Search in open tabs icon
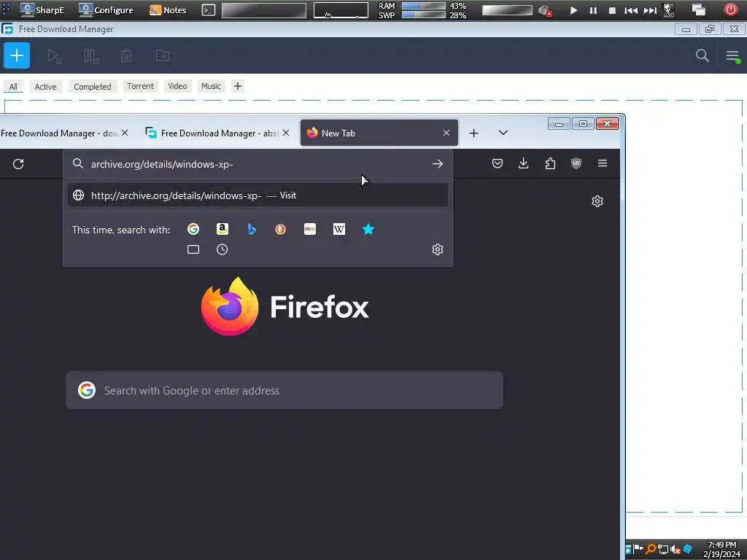This screenshot has height=560, width=747. (193, 249)
